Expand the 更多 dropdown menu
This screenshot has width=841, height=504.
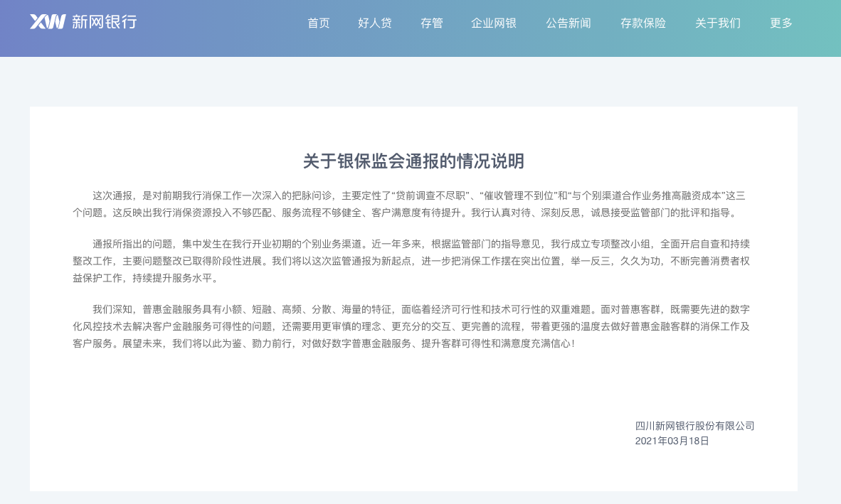point(781,23)
